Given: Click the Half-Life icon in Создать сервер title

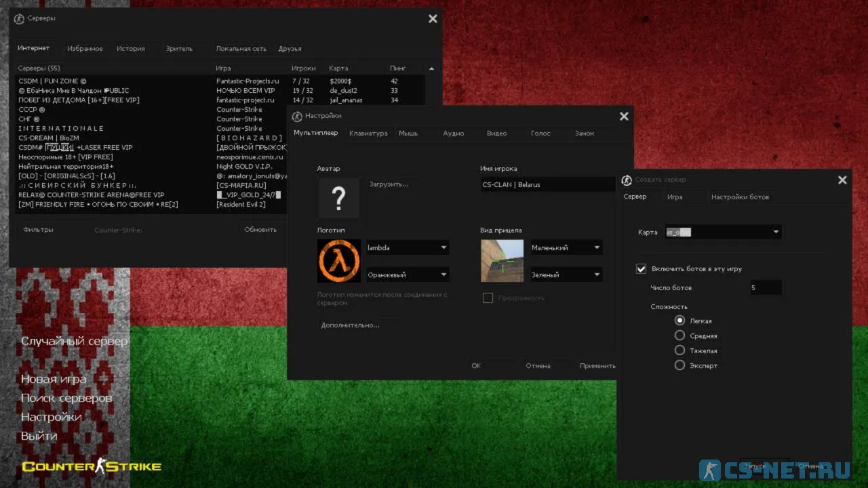Looking at the screenshot, I should 627,180.
